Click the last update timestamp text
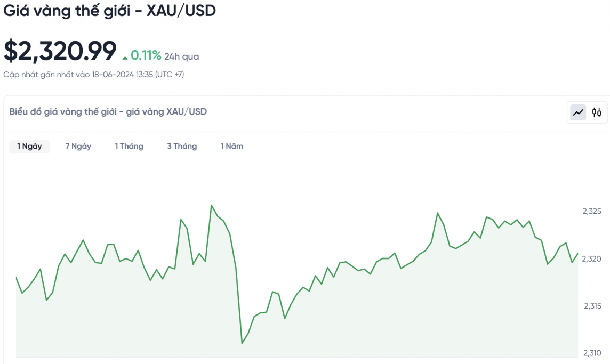The width and height of the screenshot is (610, 364). click(x=94, y=75)
